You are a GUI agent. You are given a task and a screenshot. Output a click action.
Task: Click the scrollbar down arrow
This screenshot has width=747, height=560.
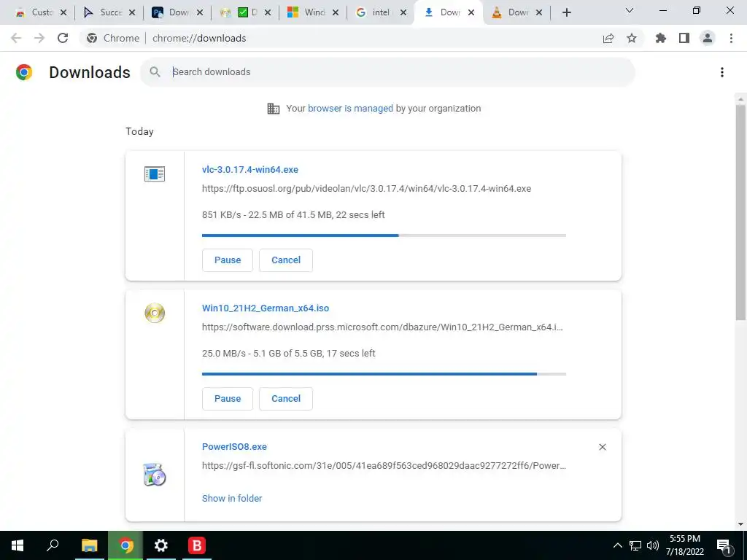click(740, 524)
